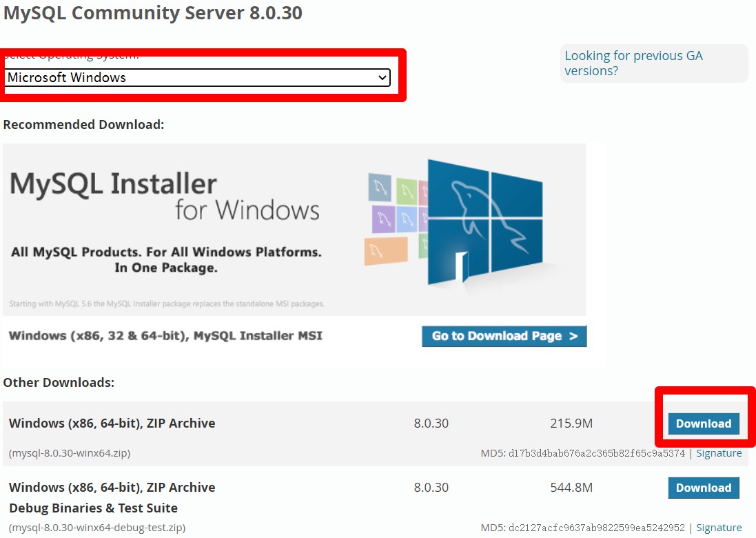
Task: Click the purple dolphin tile on left
Action: click(x=382, y=218)
